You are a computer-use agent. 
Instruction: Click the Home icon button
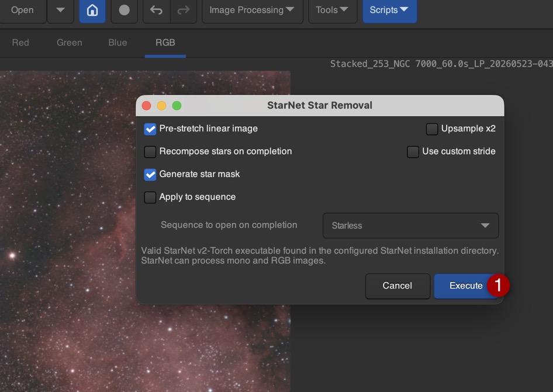(92, 10)
